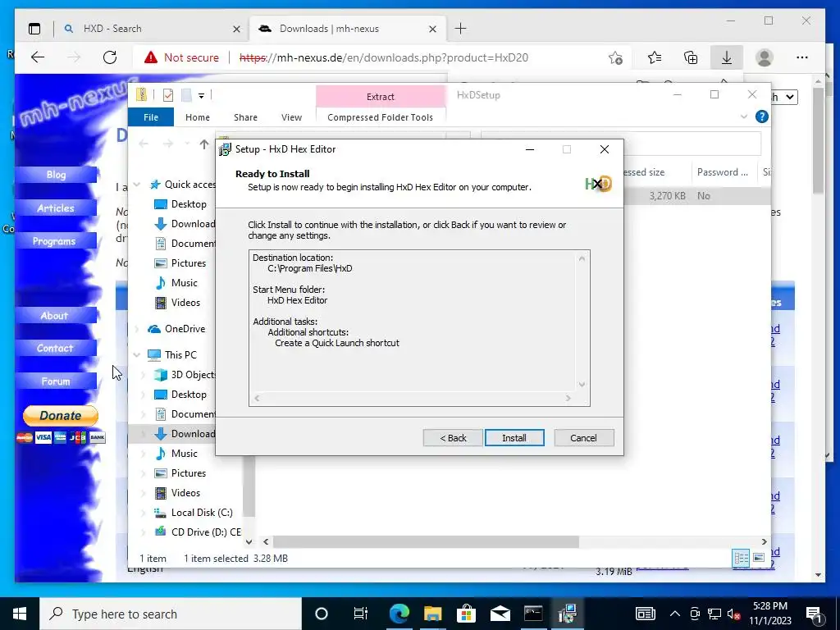The height and width of the screenshot is (630, 840).
Task: Switch Explorer to details view icon
Action: coord(742,558)
